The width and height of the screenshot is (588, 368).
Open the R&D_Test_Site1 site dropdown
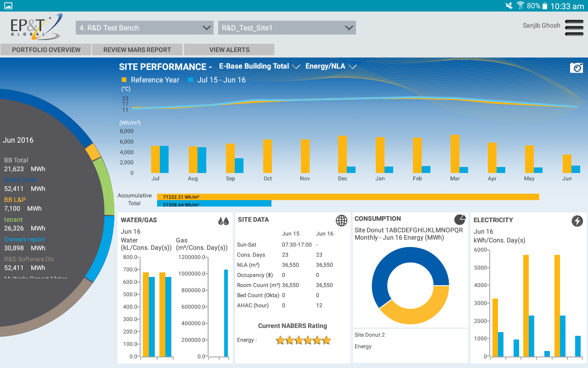[287, 28]
